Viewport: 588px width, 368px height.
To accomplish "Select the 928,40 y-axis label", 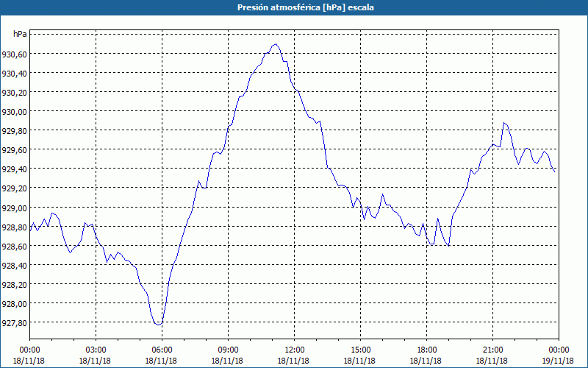I will 14,265.
